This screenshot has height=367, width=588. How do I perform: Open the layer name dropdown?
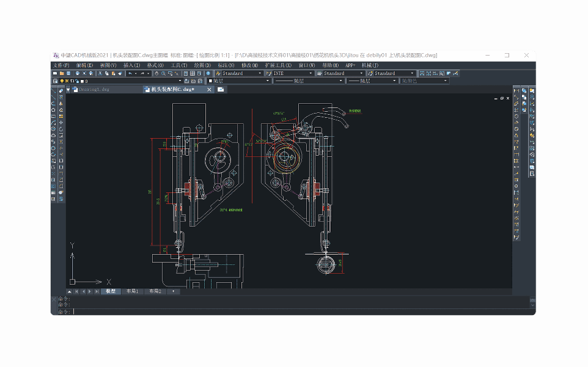tap(180, 81)
